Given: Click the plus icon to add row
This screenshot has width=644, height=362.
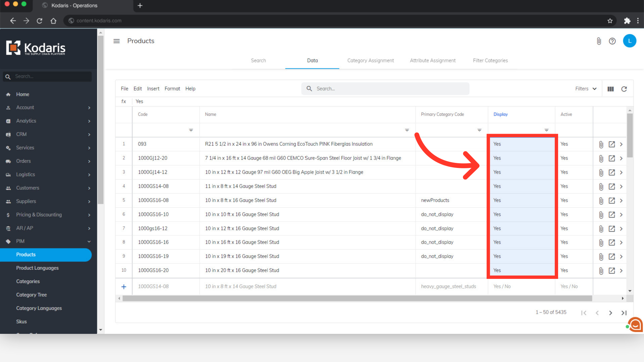Looking at the screenshot, I should [x=124, y=287].
